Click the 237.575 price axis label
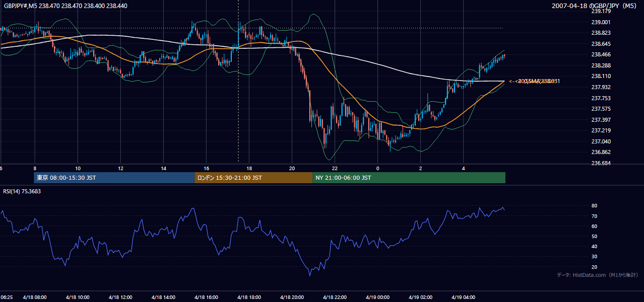The image size is (644, 302). pyautogui.click(x=601, y=109)
